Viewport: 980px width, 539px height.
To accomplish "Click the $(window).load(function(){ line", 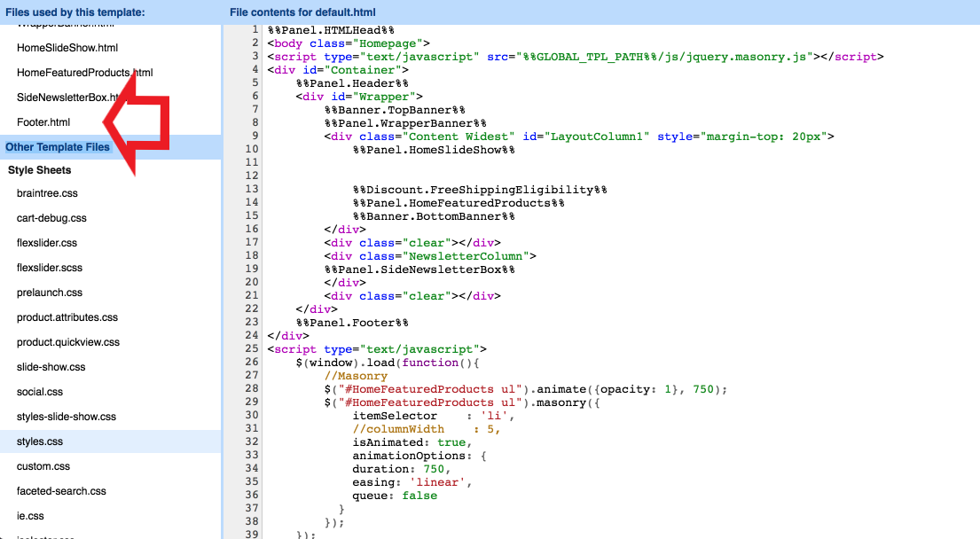I will (388, 363).
